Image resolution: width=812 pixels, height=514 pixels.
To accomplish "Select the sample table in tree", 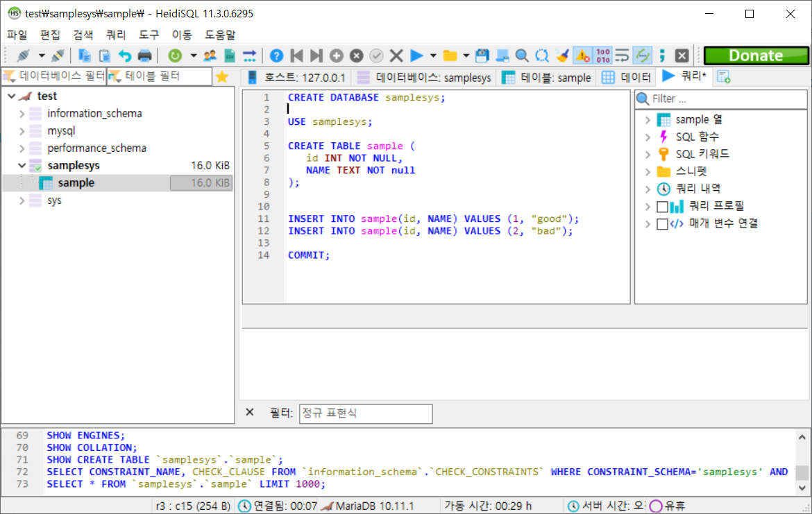I will pyautogui.click(x=76, y=182).
